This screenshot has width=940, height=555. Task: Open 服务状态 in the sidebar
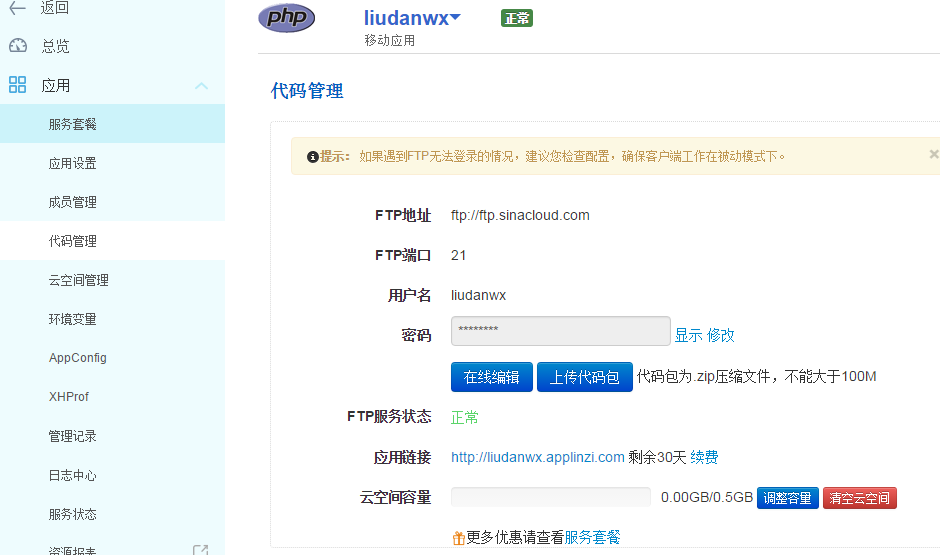tap(112, 514)
